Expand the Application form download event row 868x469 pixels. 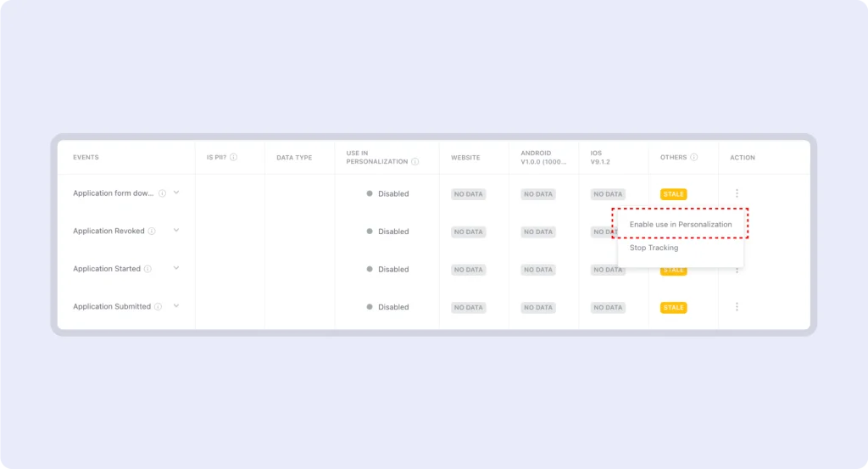tap(176, 193)
